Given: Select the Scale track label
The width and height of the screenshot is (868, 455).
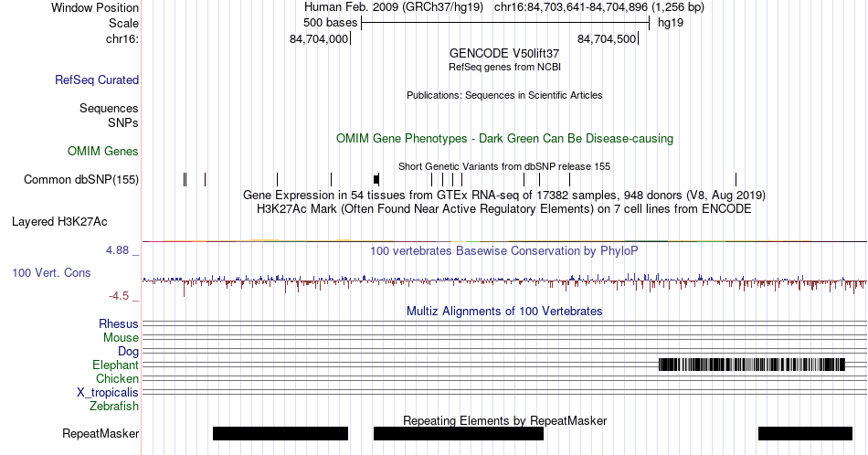Looking at the screenshot, I should pos(123,23).
